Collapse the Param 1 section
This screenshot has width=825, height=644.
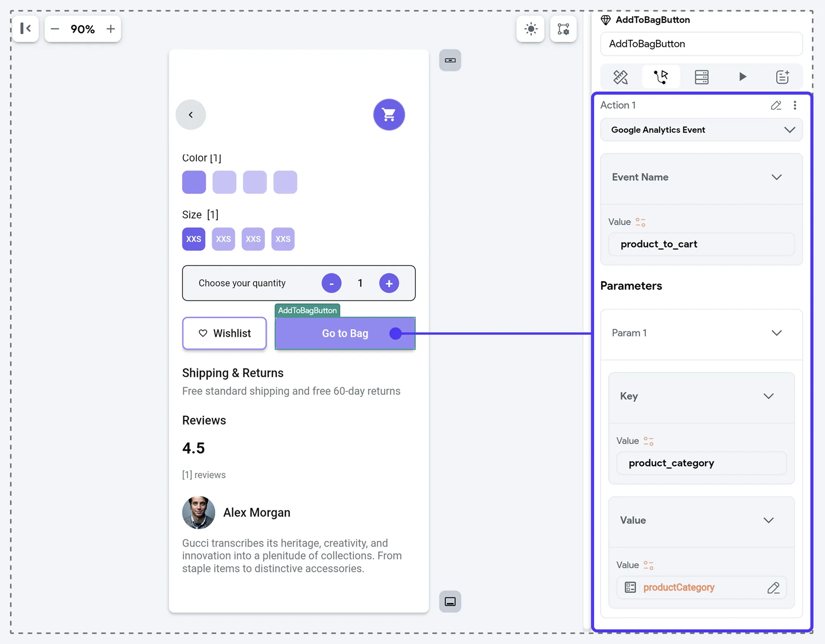pyautogui.click(x=777, y=333)
